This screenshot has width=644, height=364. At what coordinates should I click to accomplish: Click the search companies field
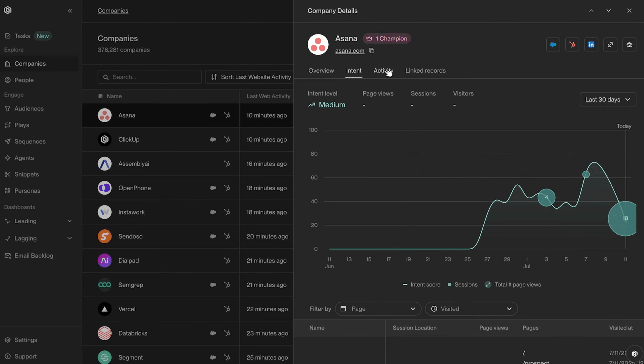(x=150, y=77)
